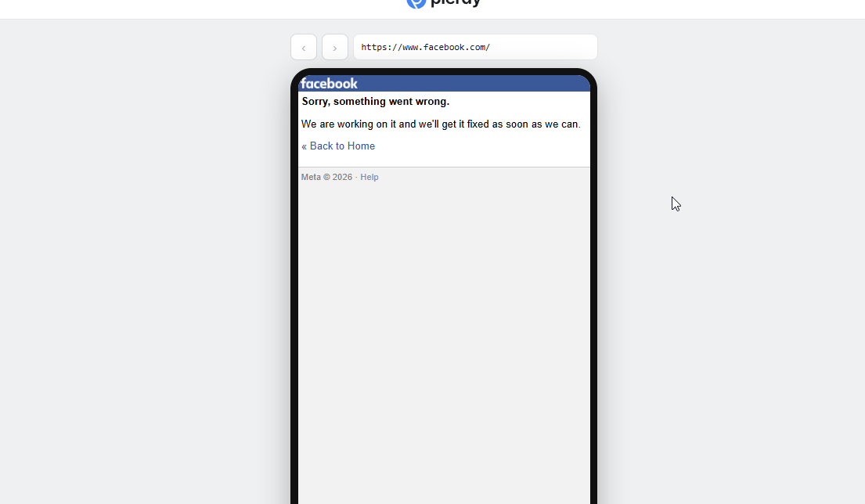
Task: Focus the URL field showing facebook.com
Action: coord(475,48)
